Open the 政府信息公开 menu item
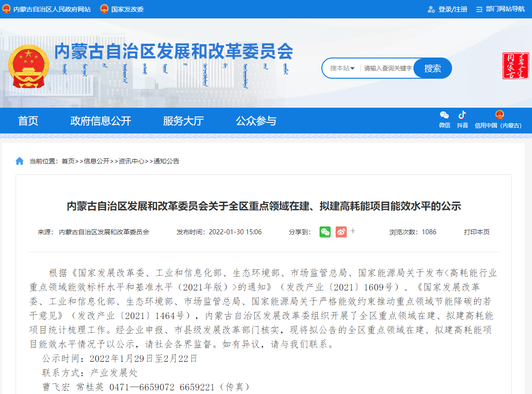 pyautogui.click(x=101, y=121)
